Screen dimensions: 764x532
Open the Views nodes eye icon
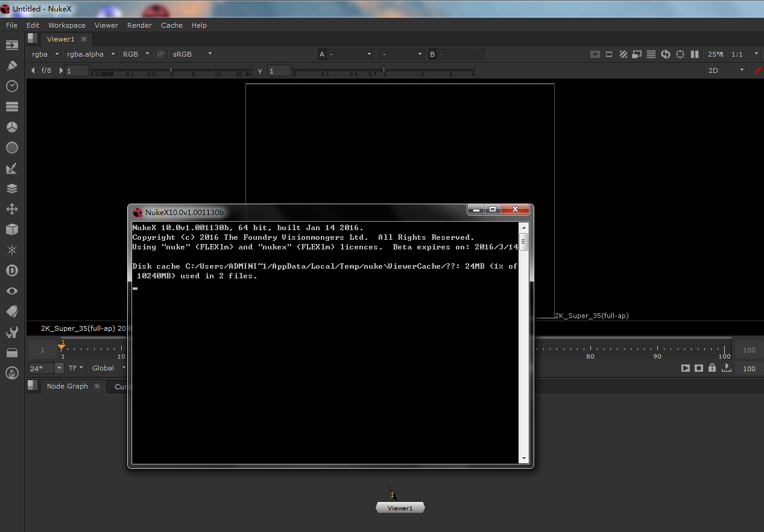[x=12, y=291]
